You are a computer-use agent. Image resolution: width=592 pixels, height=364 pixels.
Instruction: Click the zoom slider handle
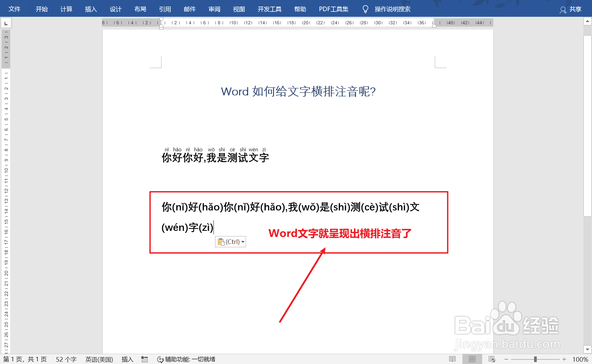point(535,359)
